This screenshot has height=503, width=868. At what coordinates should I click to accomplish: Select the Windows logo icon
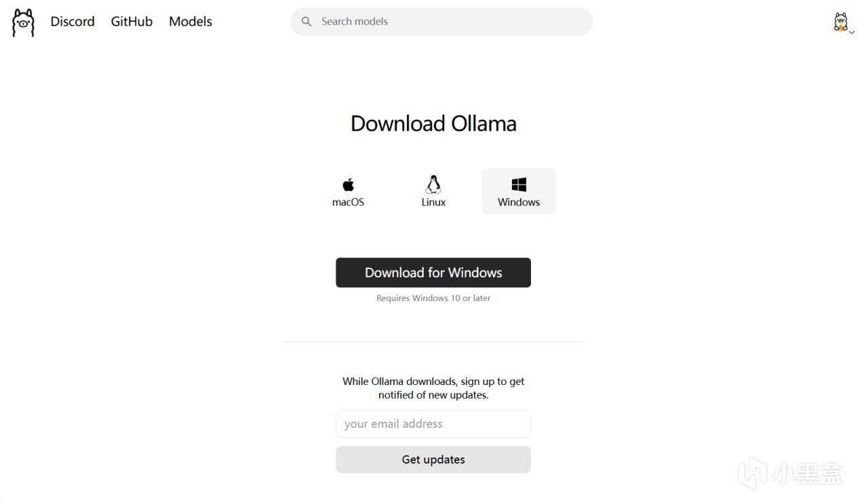click(x=519, y=184)
